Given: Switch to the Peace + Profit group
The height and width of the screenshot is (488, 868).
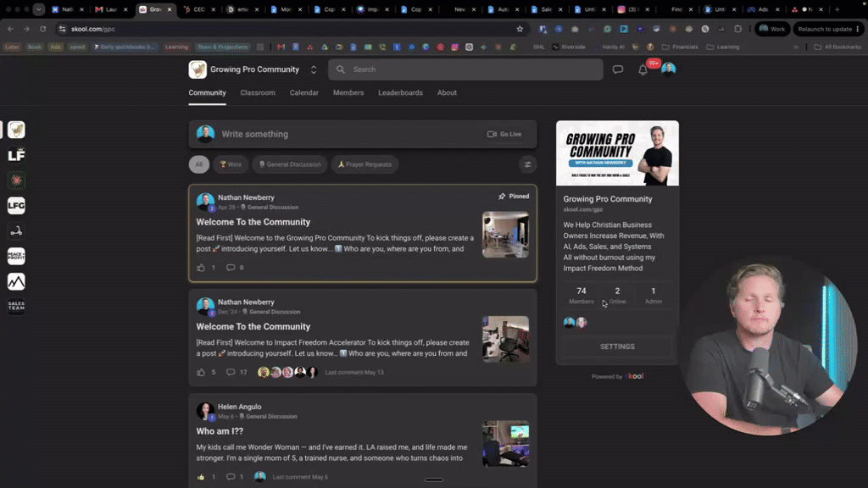Looking at the screenshot, I should [x=17, y=256].
